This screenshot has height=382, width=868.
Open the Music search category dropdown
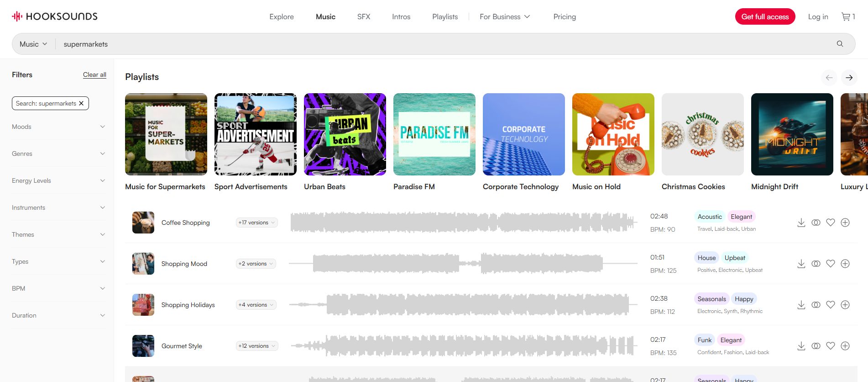click(33, 44)
